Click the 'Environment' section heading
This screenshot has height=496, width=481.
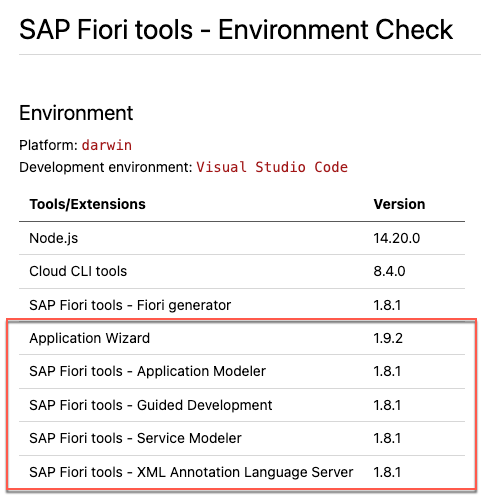pos(76,113)
